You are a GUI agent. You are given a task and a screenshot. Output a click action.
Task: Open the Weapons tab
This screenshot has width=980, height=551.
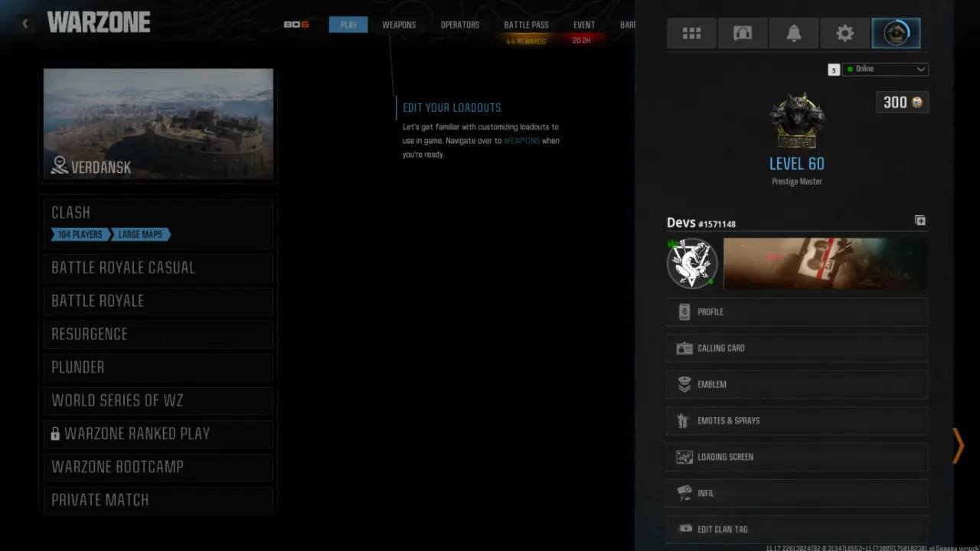pyautogui.click(x=399, y=24)
